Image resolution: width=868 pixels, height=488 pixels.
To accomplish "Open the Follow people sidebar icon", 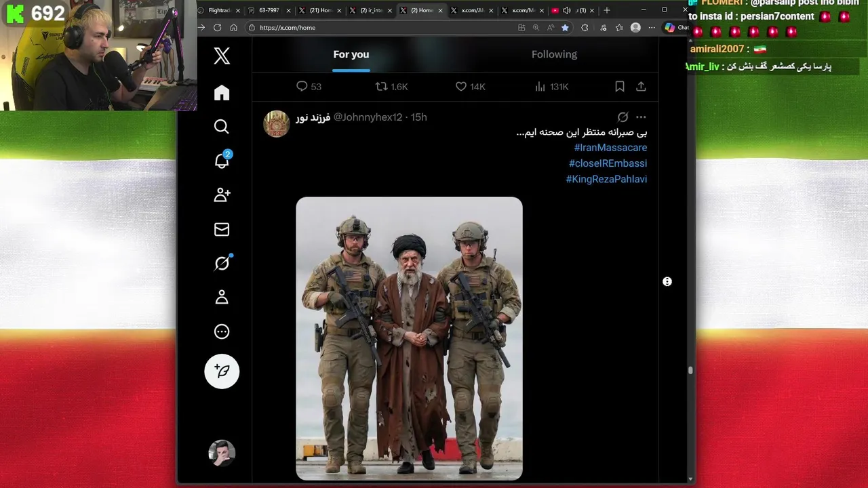I will tap(222, 195).
